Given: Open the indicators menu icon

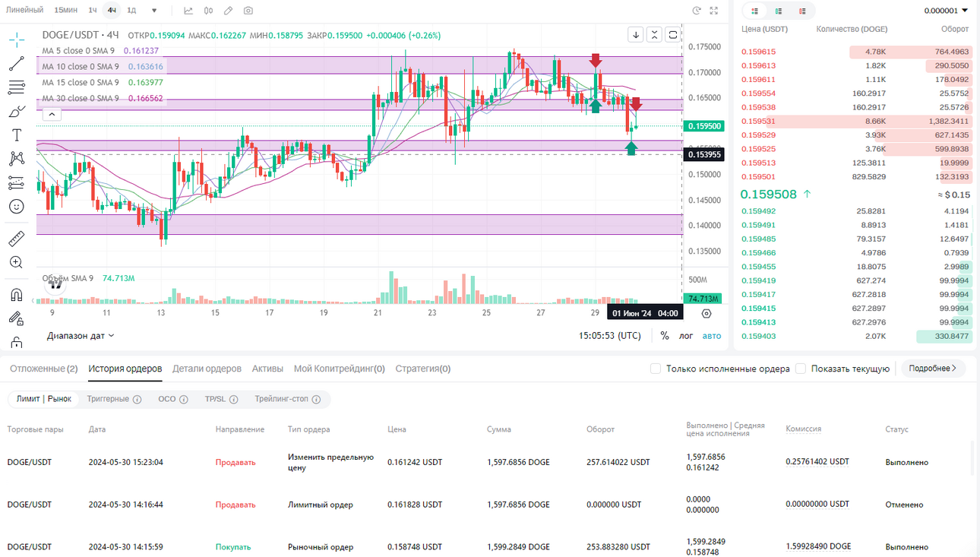Looking at the screenshot, I should [x=188, y=11].
